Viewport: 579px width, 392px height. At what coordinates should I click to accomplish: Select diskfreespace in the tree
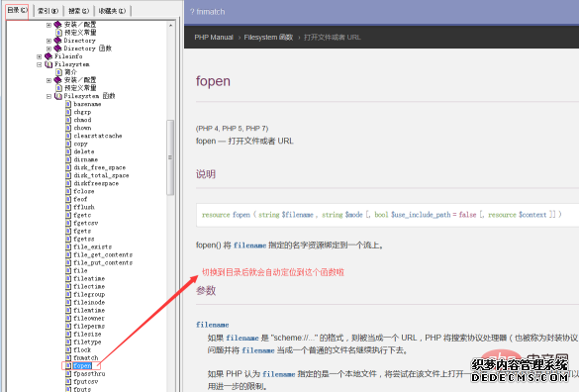pos(96,183)
